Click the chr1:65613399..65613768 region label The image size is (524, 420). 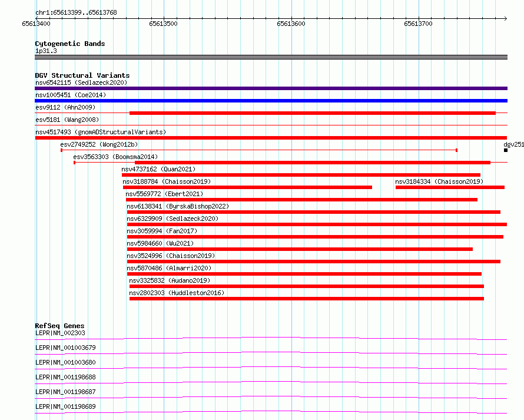coord(76,13)
